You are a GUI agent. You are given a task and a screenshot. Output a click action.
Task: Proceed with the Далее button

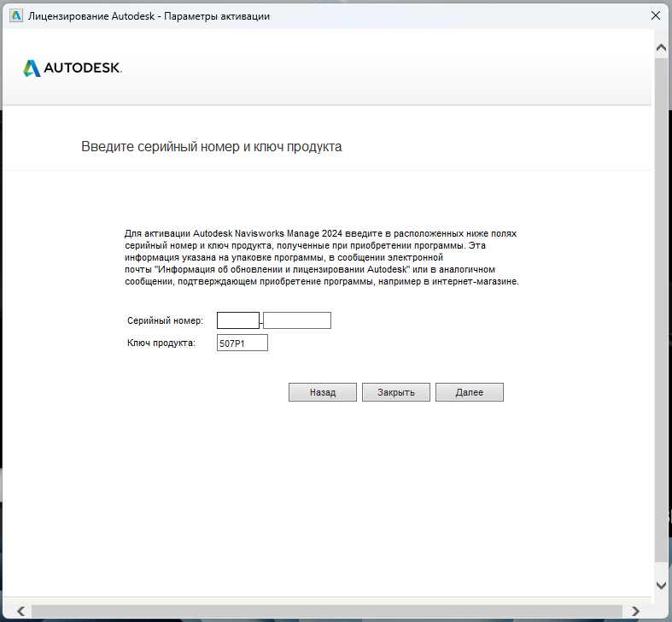[x=470, y=392]
